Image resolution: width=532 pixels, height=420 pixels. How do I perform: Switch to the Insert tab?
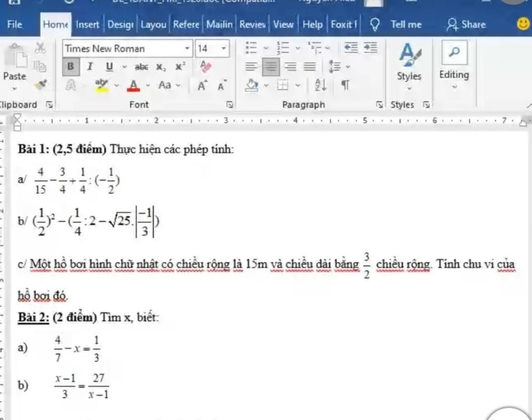click(87, 24)
